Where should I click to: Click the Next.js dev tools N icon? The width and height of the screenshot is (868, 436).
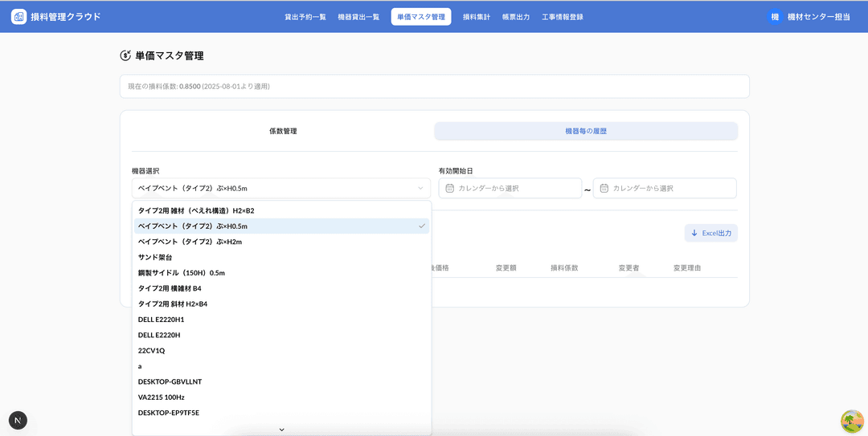point(18,420)
